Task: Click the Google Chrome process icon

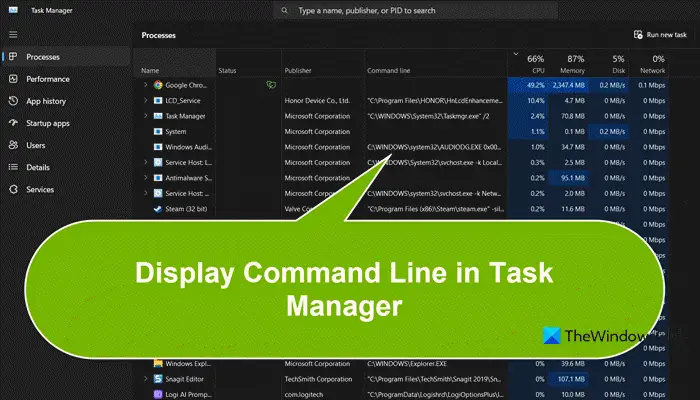Action: 158,85
